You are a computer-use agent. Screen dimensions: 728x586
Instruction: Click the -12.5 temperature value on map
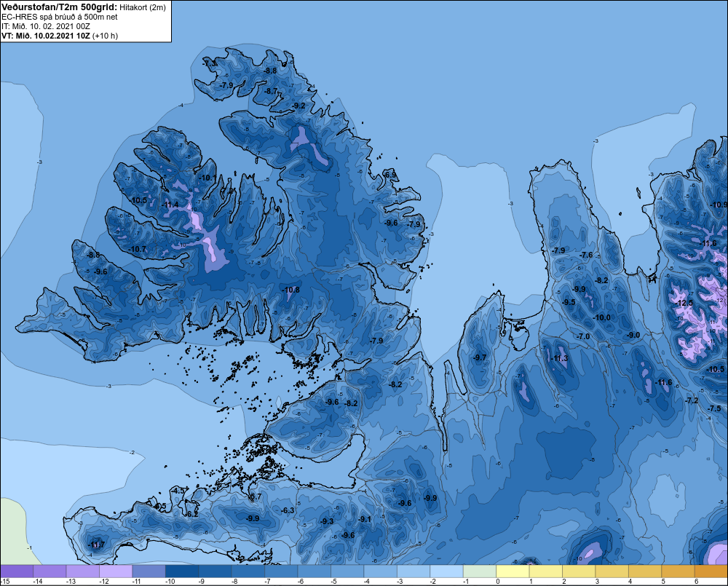[684, 304]
